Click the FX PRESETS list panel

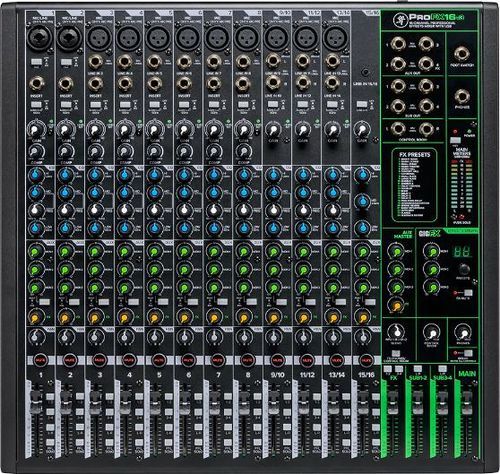[414, 185]
